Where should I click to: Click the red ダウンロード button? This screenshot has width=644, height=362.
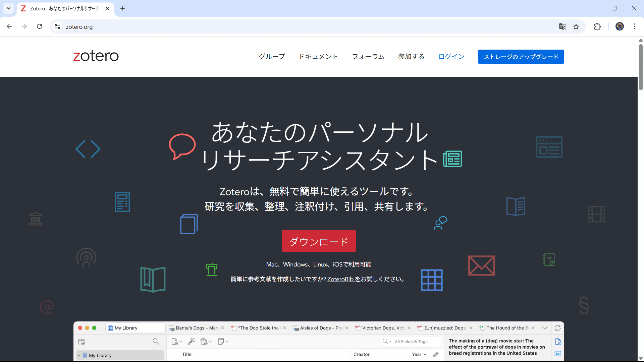click(319, 241)
